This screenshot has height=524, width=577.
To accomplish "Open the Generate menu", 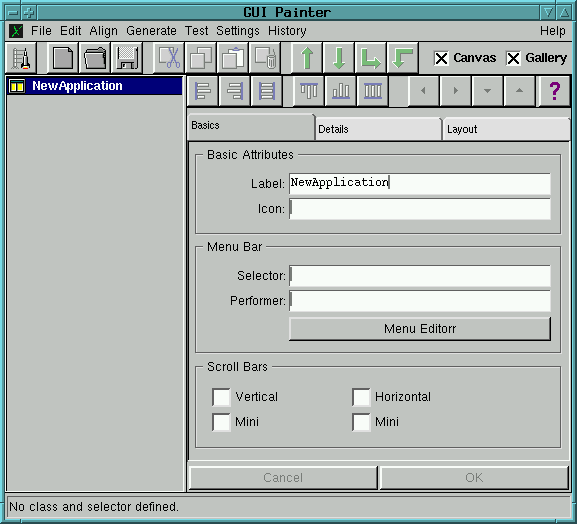I will (151, 31).
